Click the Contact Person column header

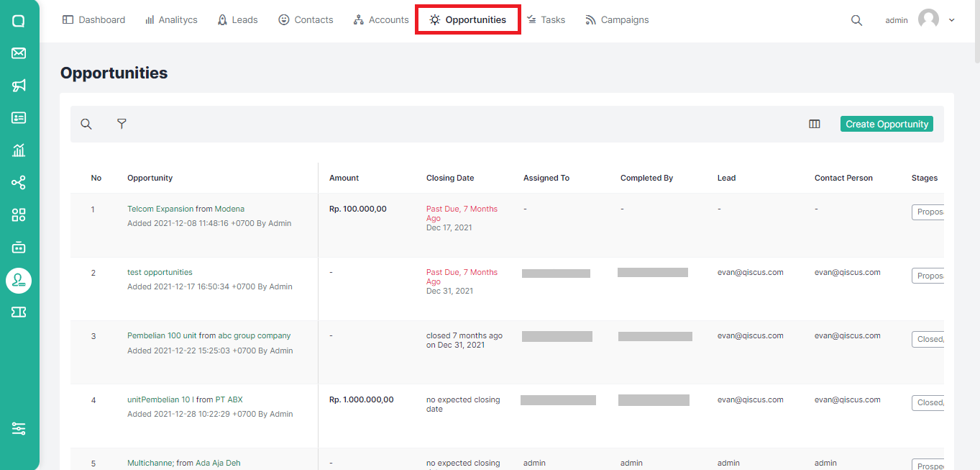[x=843, y=178]
